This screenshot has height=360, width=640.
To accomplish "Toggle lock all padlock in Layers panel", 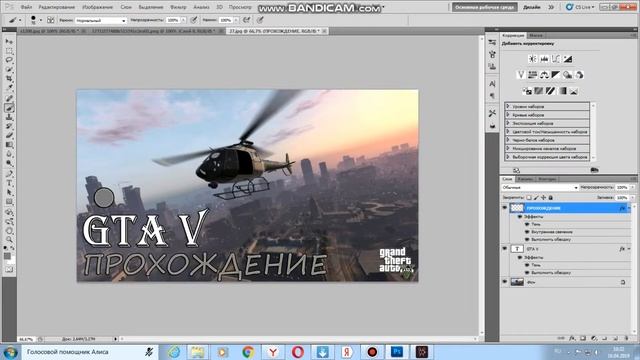I will [551, 198].
